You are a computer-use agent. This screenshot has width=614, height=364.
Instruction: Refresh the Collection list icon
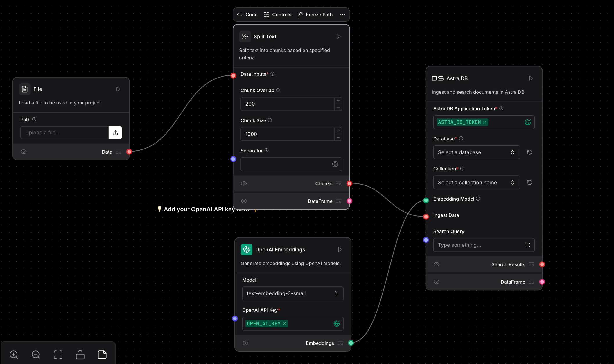[529, 183]
